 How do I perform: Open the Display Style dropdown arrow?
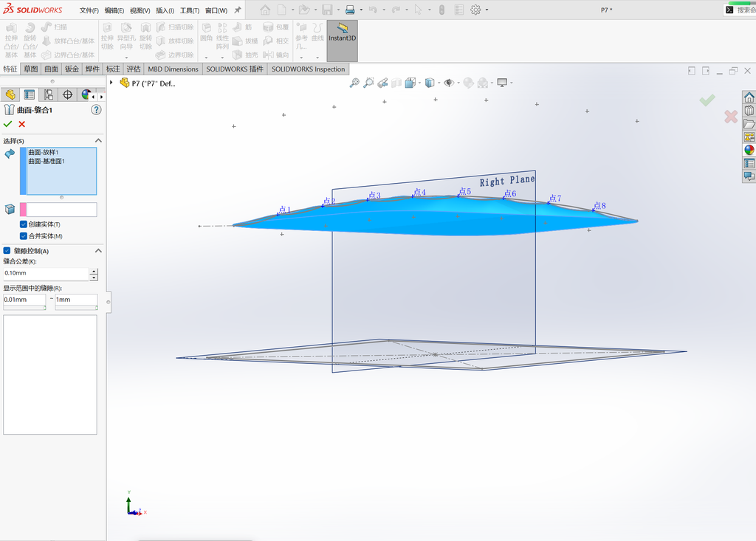tap(439, 83)
